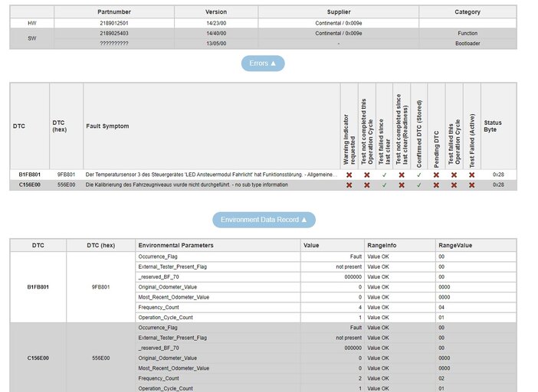Click the Confirmed DTC checkmark for C156E00
Image resolution: width=538 pixels, height=392 pixels.
pyautogui.click(x=419, y=185)
